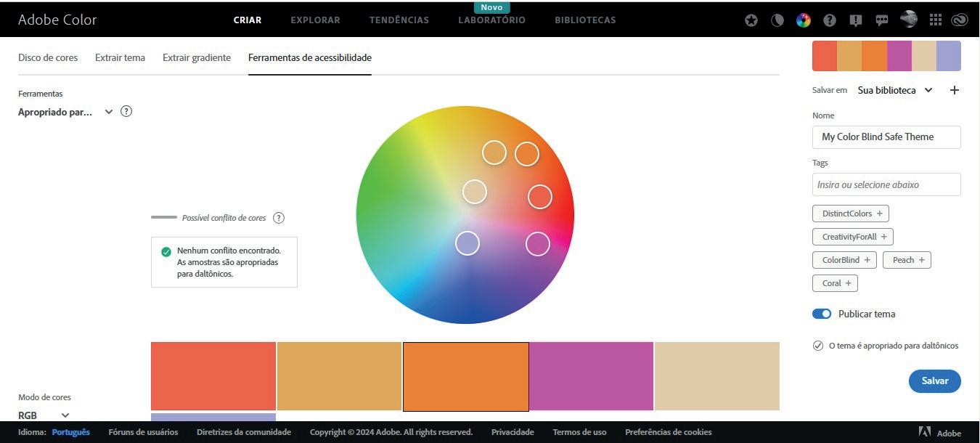Select the orange swatch in the palette row
980x443 pixels.
465,377
